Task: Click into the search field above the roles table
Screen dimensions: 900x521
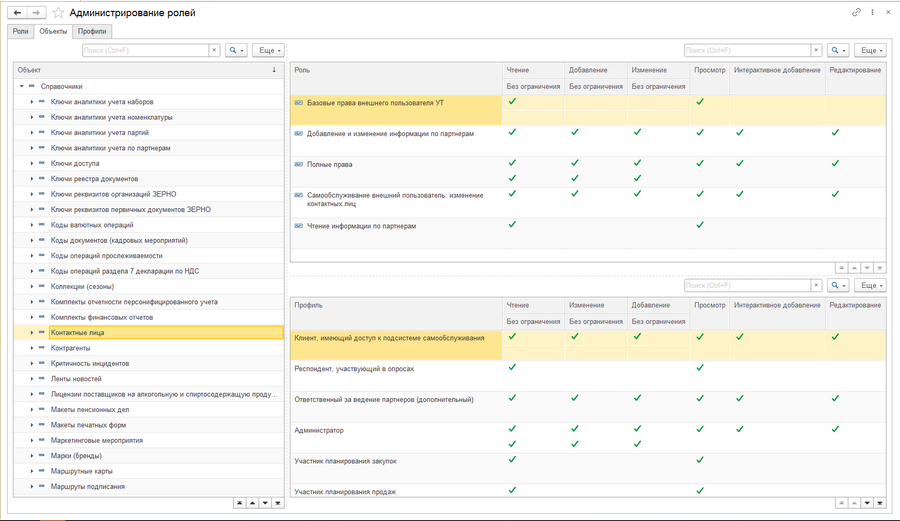Action: (747, 50)
